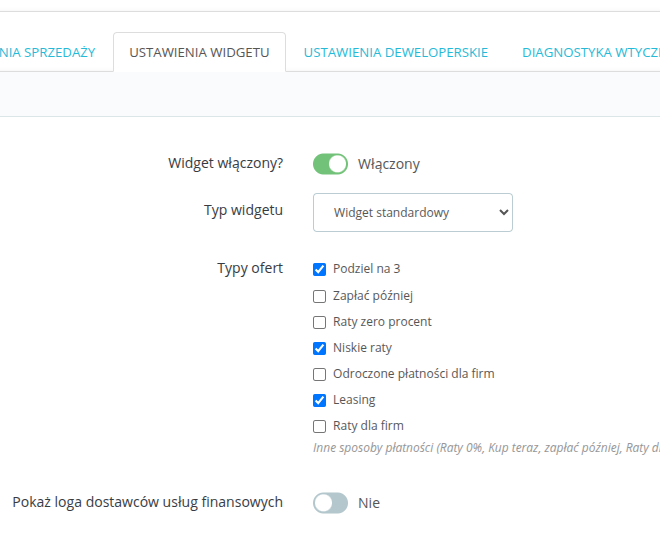
Task: Click the Typ widgetu field label
Action: [x=243, y=210]
